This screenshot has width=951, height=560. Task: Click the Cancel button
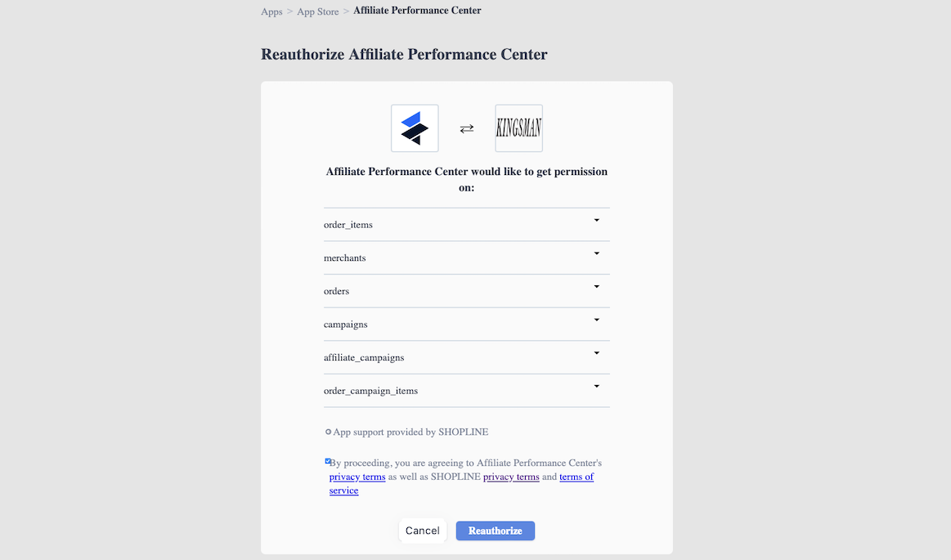click(x=423, y=531)
